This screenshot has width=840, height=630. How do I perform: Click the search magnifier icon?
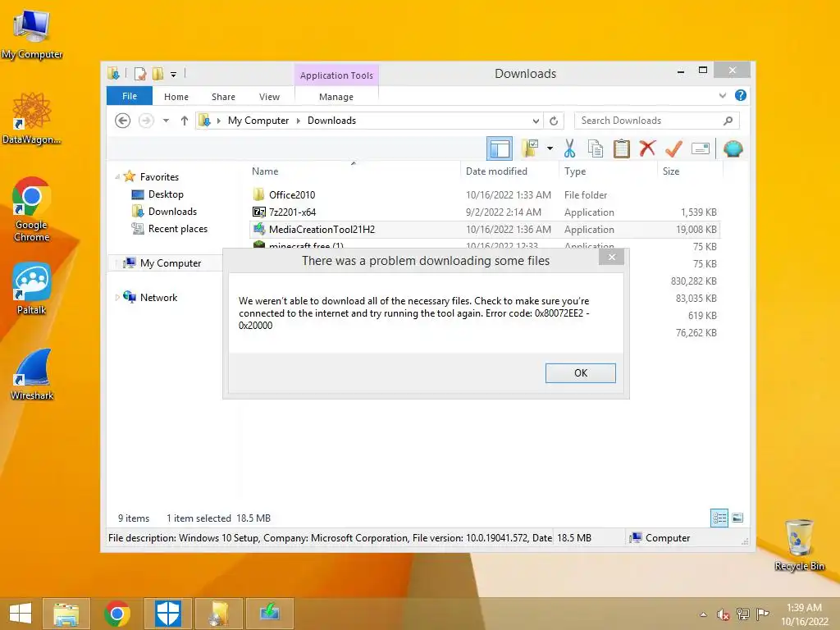[728, 121]
